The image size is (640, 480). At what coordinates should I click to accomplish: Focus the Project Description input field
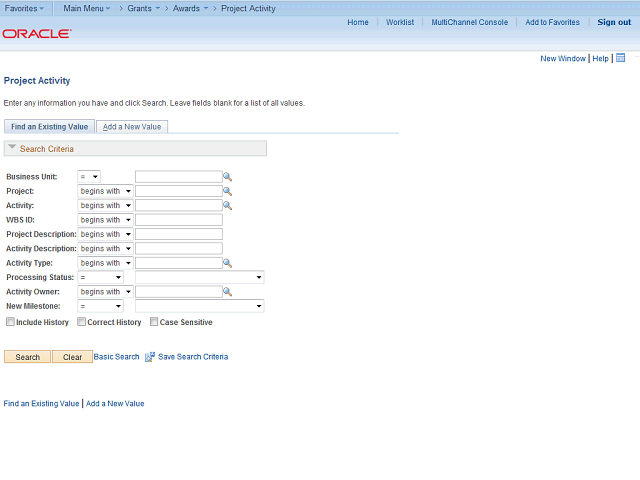tap(179, 234)
